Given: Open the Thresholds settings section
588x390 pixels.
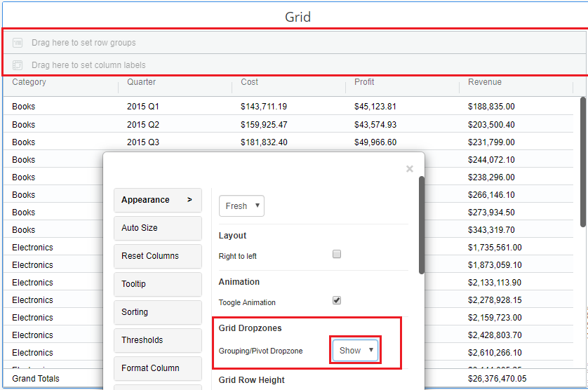Looking at the screenshot, I should pos(157,340).
